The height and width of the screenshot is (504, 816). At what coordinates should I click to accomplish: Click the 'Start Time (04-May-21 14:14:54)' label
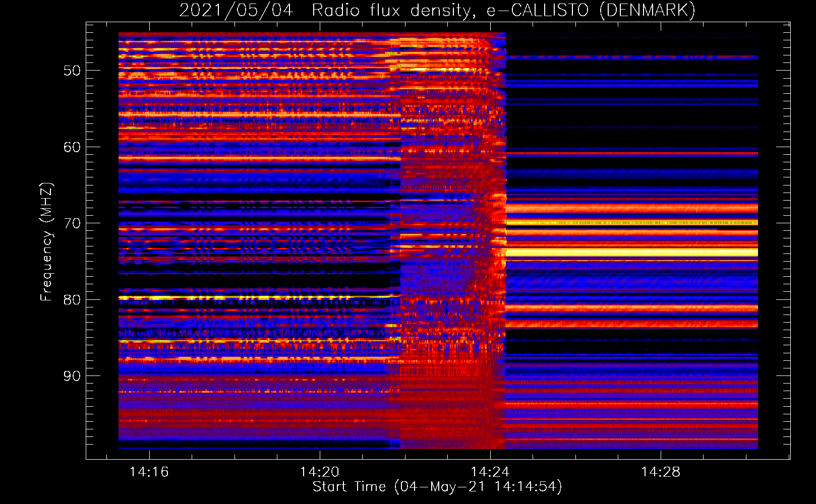(437, 487)
